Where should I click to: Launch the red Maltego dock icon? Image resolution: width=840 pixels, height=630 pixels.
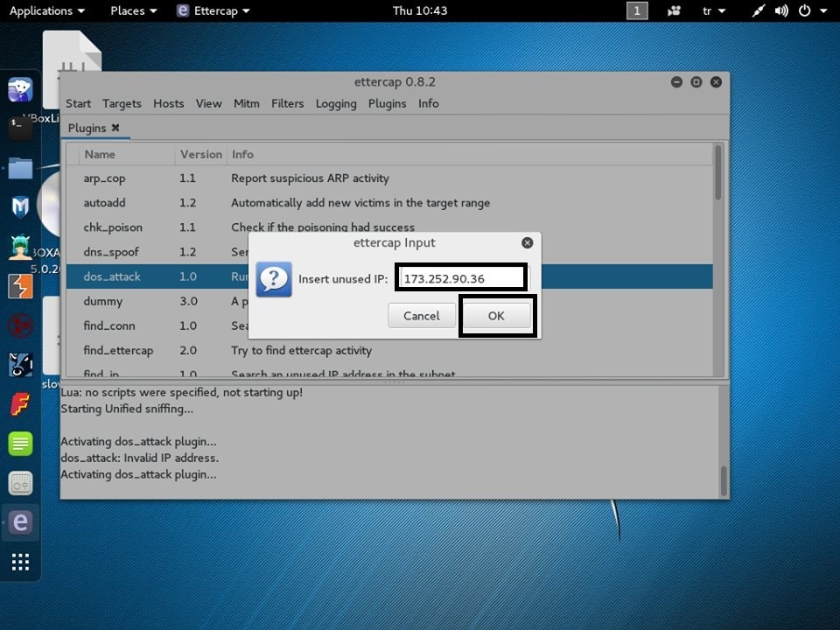20,325
